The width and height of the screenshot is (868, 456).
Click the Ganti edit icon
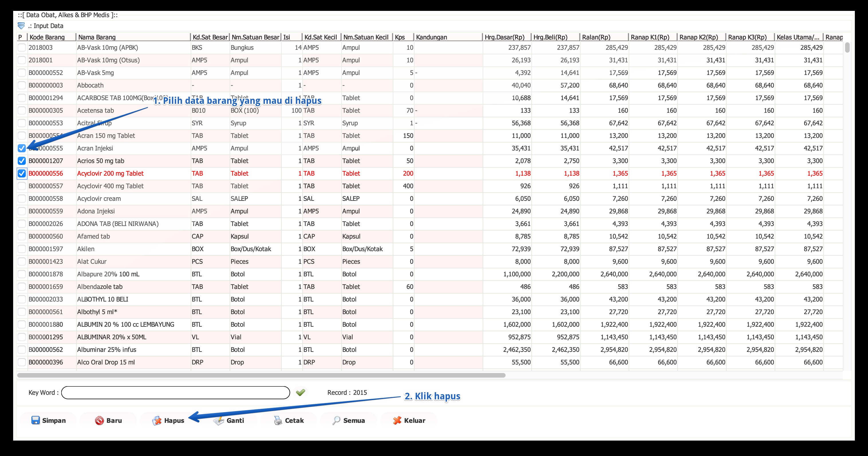[x=219, y=420]
